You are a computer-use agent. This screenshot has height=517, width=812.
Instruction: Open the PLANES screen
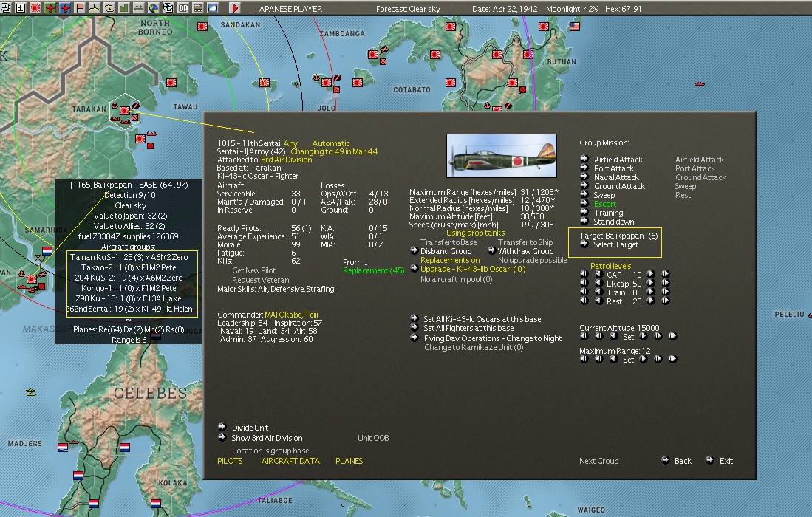349,461
